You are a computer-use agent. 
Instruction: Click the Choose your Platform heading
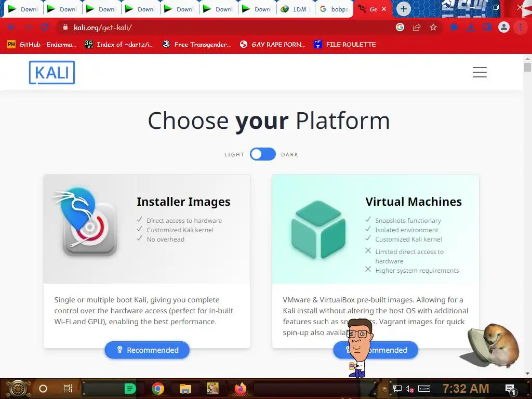pos(269,121)
